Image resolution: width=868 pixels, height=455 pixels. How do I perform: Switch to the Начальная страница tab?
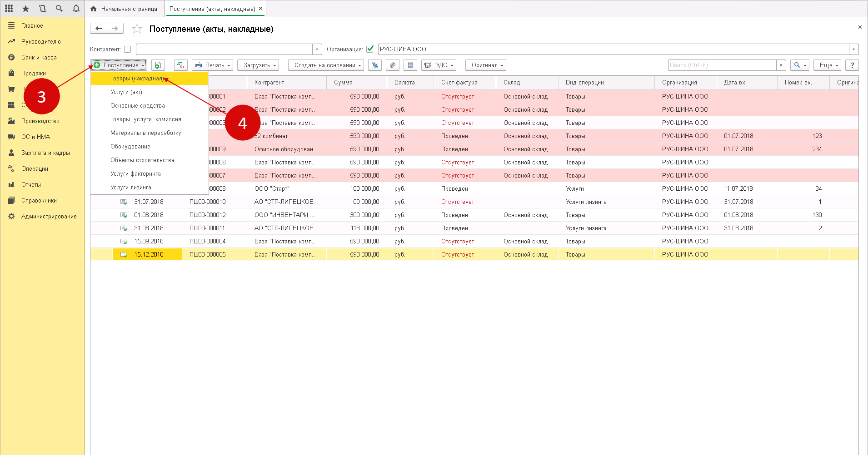tap(124, 9)
